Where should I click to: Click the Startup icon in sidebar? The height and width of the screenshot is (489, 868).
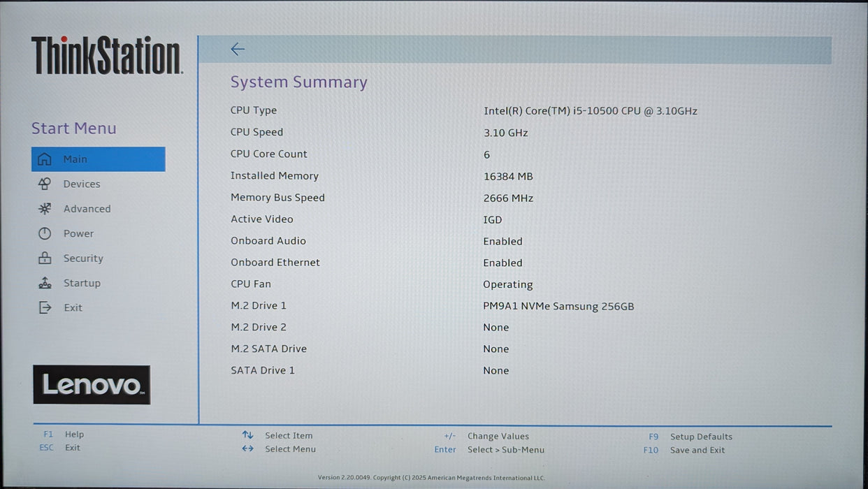(45, 283)
